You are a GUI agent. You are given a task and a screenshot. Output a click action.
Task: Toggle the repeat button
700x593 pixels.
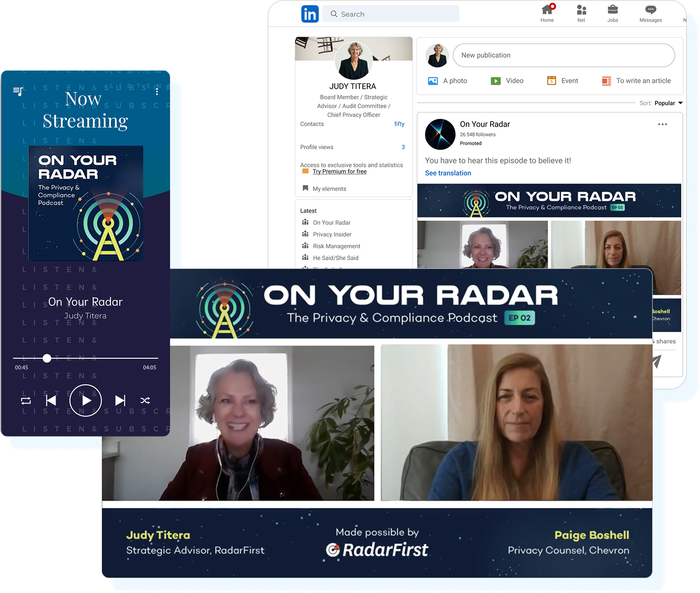point(26,401)
